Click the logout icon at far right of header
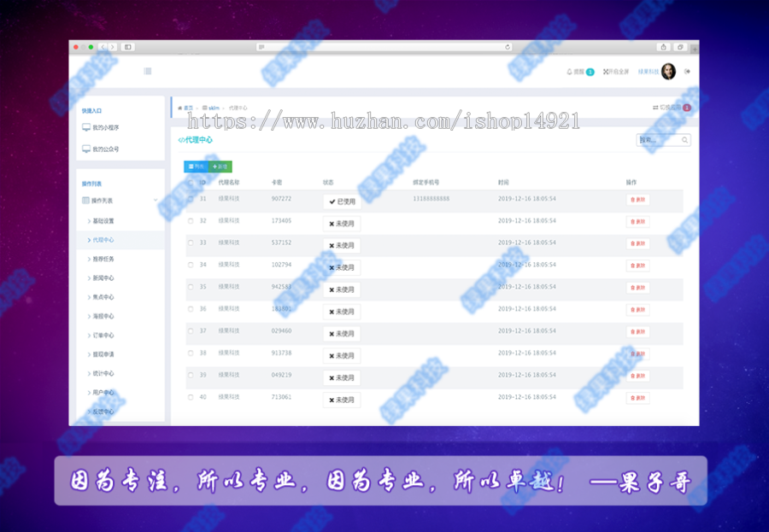 tap(687, 72)
